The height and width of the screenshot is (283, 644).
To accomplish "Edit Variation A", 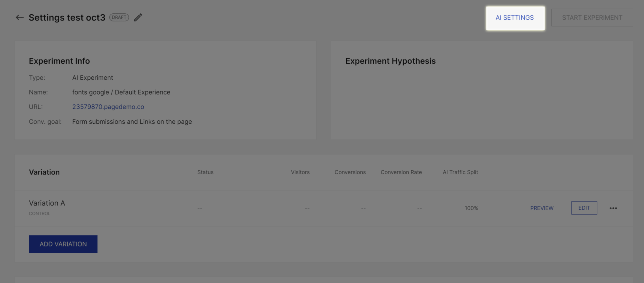I will tap(584, 208).
